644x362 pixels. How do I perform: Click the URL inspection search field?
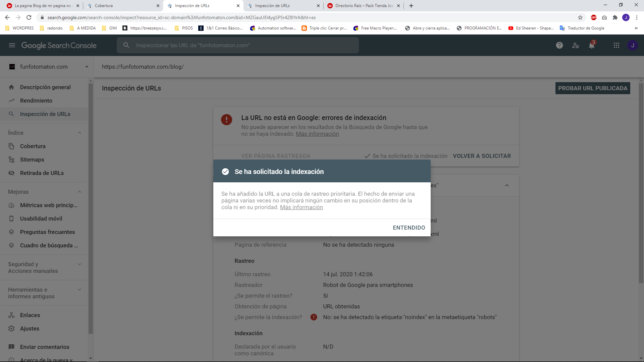pyautogui.click(x=238, y=45)
